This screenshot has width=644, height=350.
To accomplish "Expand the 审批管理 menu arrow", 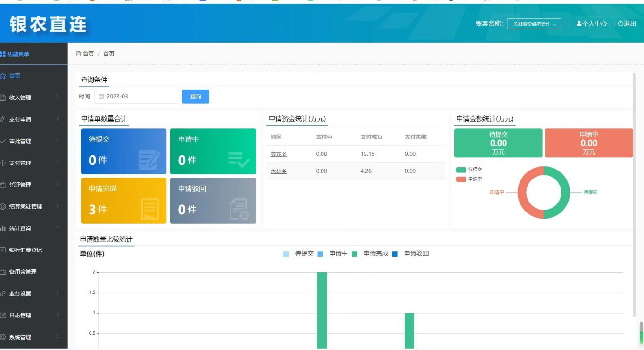I will pyautogui.click(x=58, y=140).
